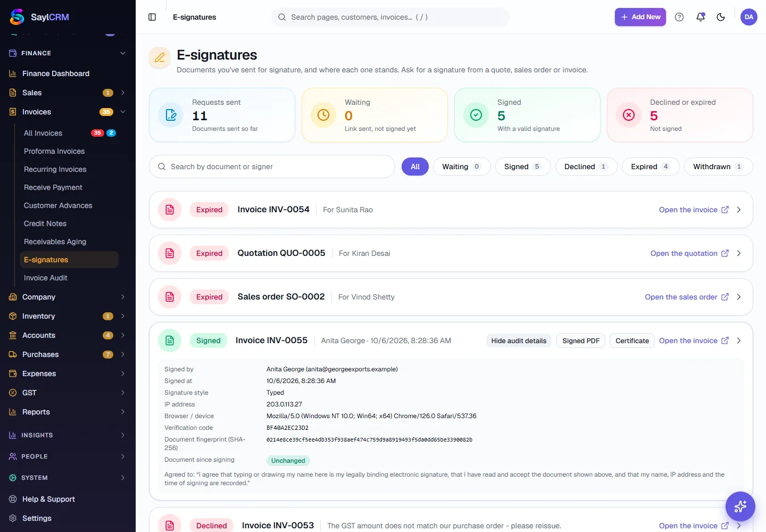Toggle the sidebar collapse icon

click(x=152, y=17)
